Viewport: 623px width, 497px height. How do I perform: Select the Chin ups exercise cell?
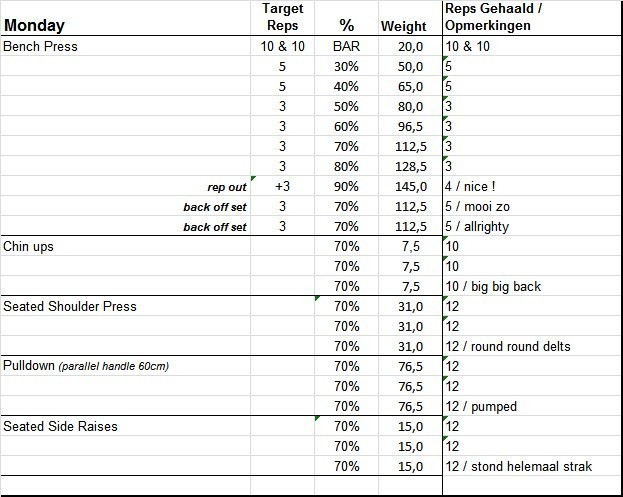pos(29,246)
